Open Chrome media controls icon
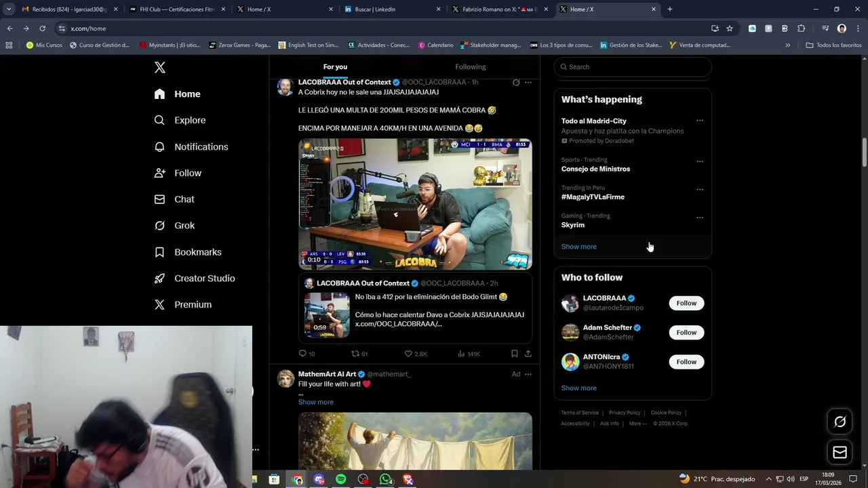The image size is (868, 488). coord(825,28)
